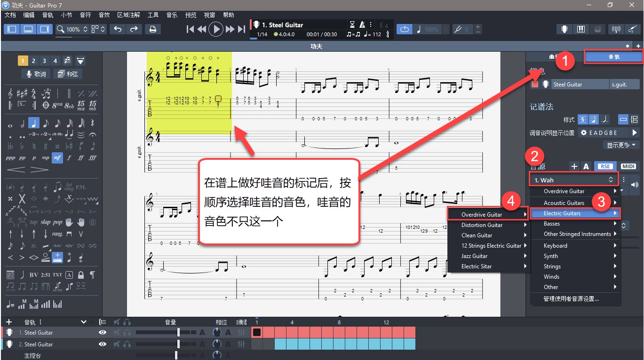Select the mezzo-forte mf dynamic
The width and height of the screenshot is (644, 360).
point(57,158)
